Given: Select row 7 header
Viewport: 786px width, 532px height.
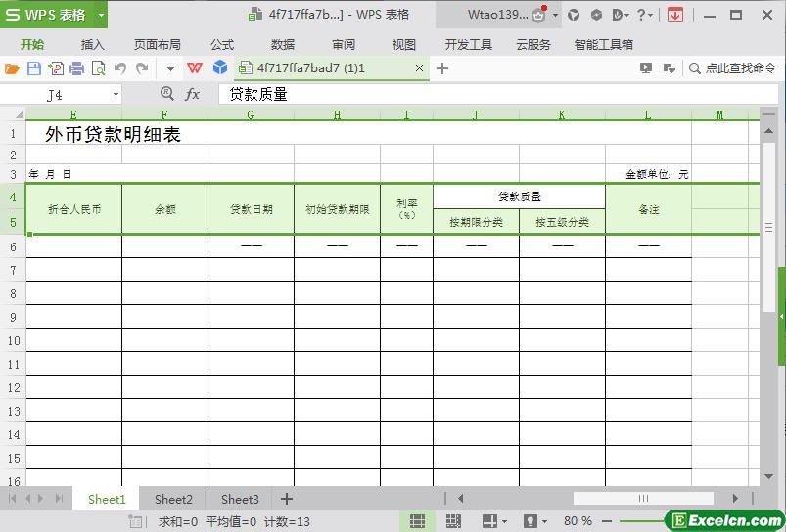Looking at the screenshot, I should coord(13,271).
